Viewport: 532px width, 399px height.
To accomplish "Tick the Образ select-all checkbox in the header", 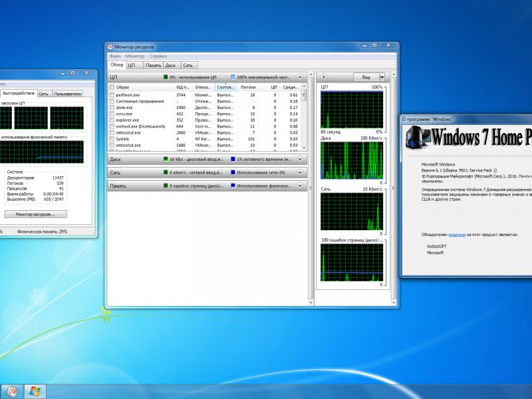I will pos(112,87).
